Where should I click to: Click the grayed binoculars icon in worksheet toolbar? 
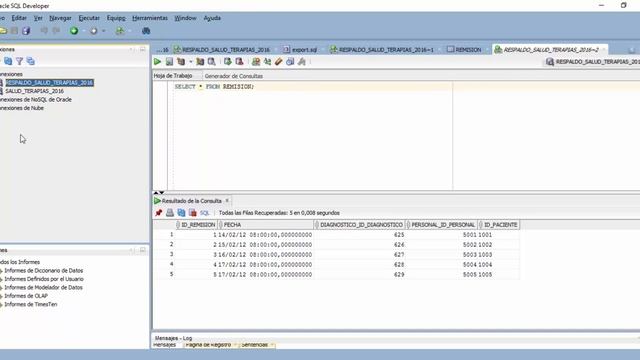click(x=302, y=62)
